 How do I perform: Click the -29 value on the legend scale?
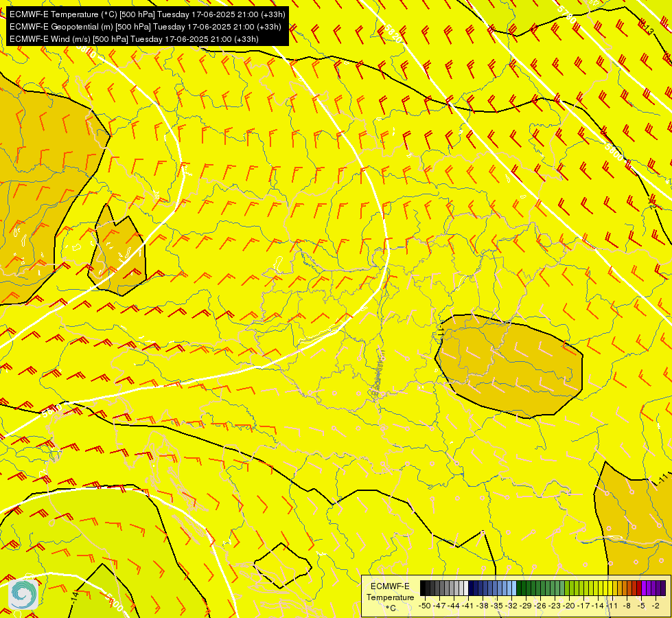tap(526, 606)
